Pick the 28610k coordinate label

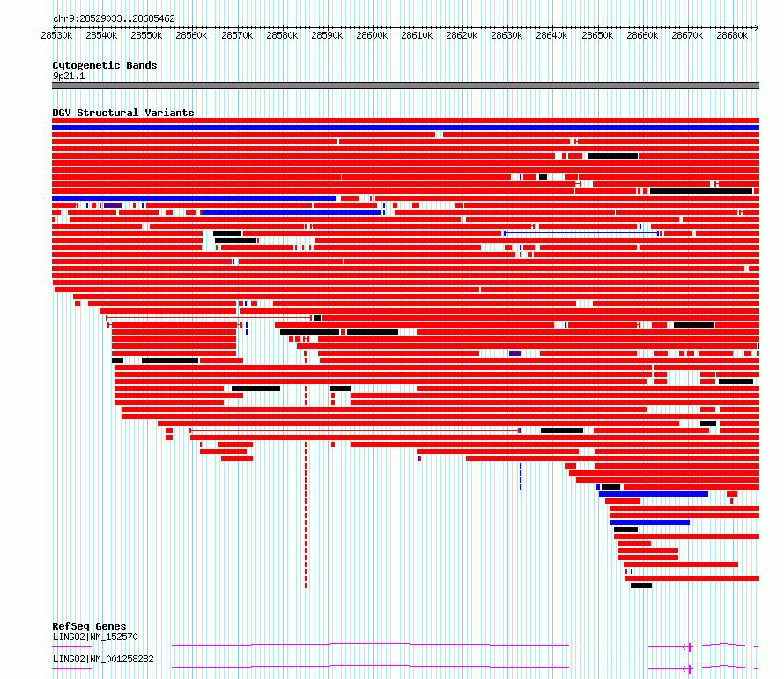coord(417,35)
